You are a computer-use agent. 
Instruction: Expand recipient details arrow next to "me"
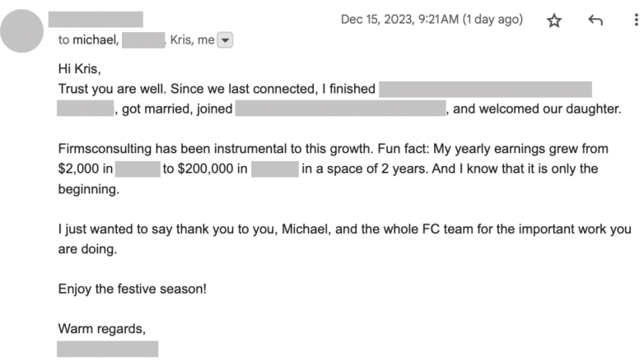tap(225, 40)
